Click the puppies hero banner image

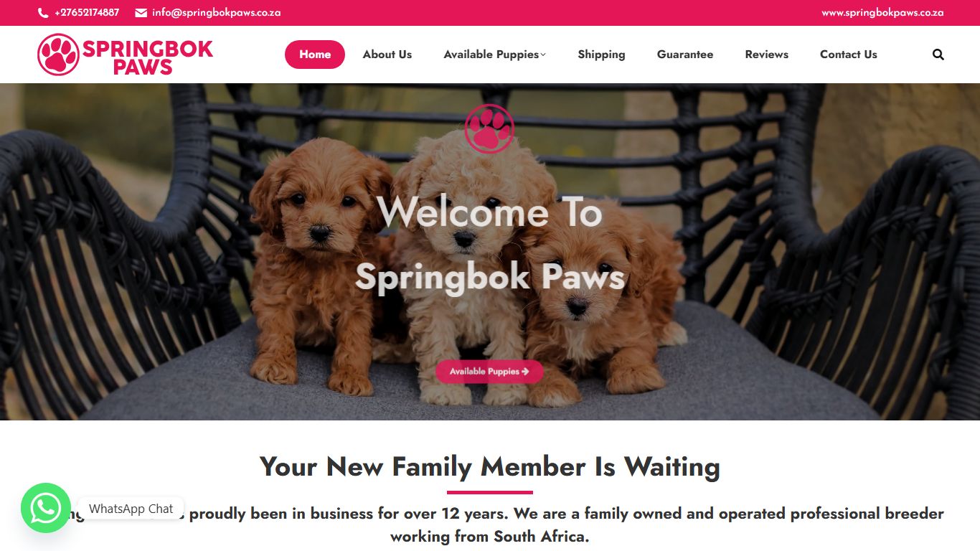click(490, 252)
